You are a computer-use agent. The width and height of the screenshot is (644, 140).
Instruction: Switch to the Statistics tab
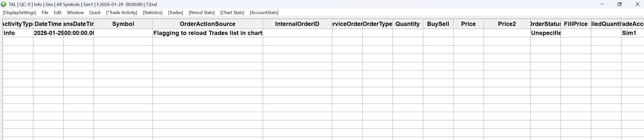coord(153,13)
